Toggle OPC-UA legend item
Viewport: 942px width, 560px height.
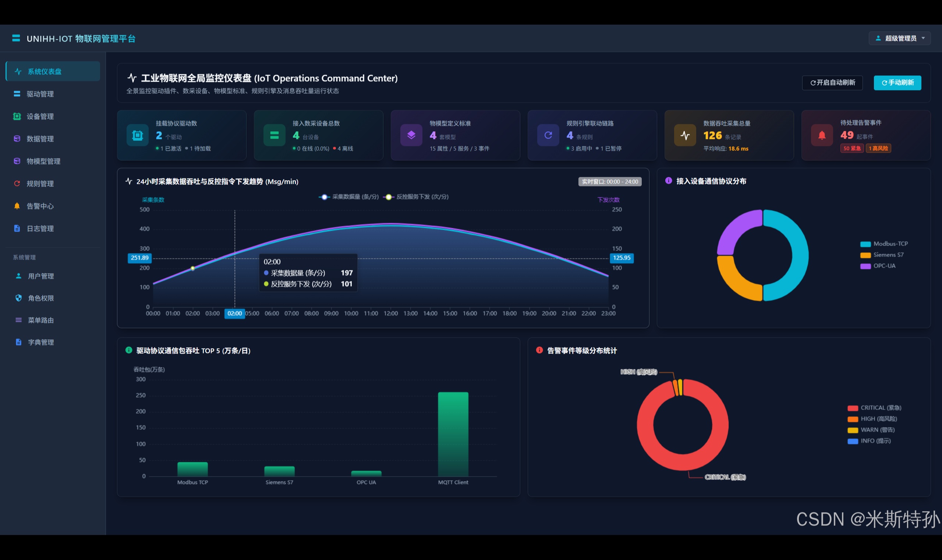[878, 266]
